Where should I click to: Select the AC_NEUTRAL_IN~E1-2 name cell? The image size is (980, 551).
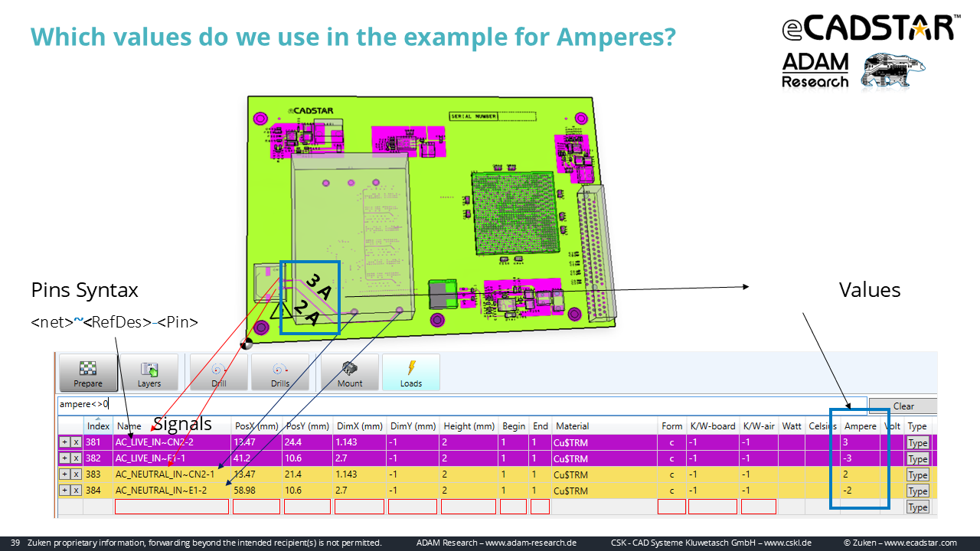(x=172, y=491)
